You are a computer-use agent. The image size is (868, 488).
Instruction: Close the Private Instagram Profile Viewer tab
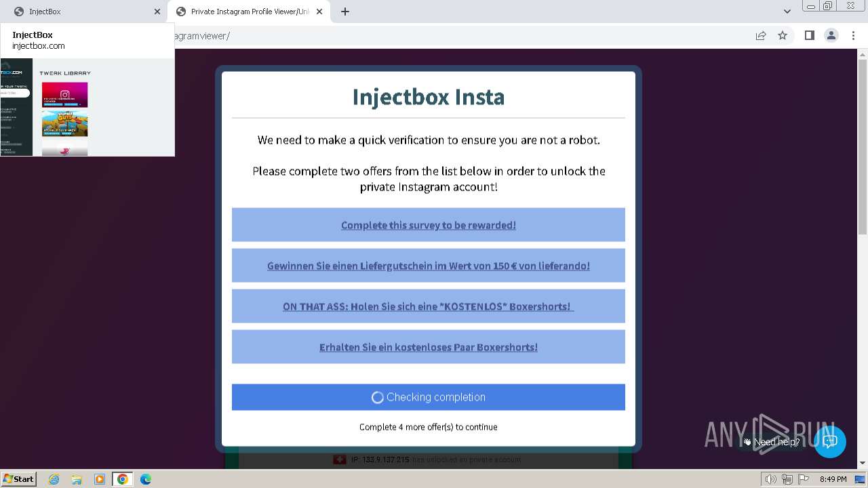pos(319,12)
